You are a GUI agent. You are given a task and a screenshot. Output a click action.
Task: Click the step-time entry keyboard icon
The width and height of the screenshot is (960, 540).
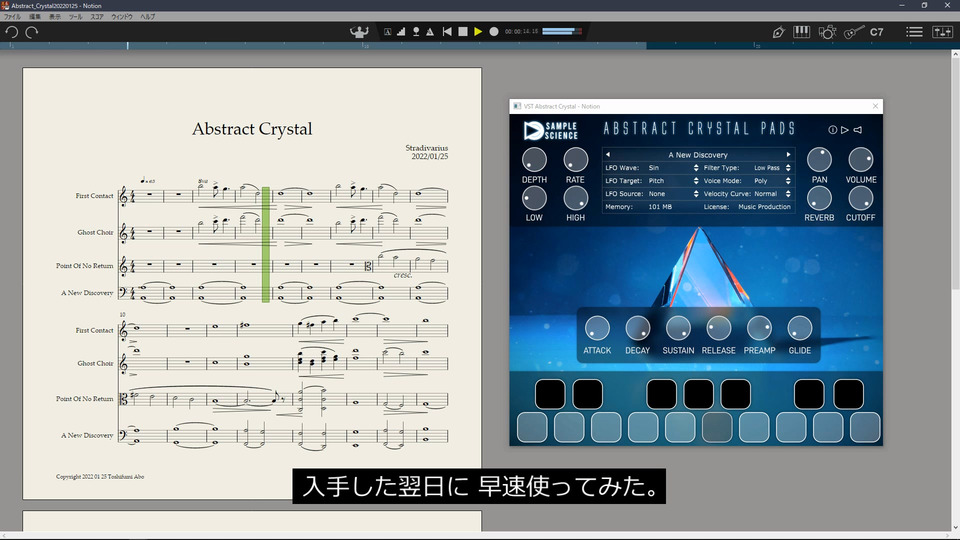click(388, 32)
